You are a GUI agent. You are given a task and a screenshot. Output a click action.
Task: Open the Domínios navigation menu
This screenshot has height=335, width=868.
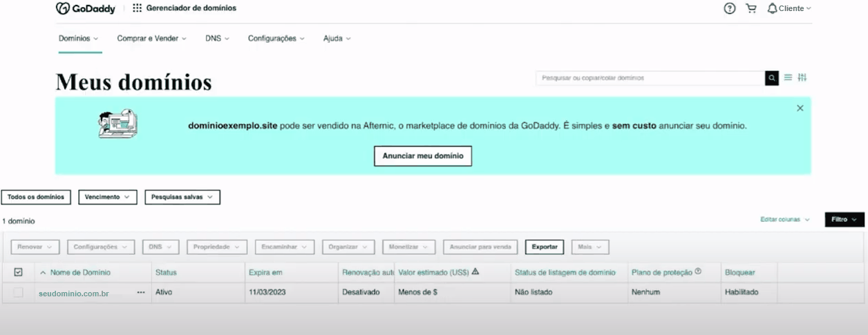(79, 39)
